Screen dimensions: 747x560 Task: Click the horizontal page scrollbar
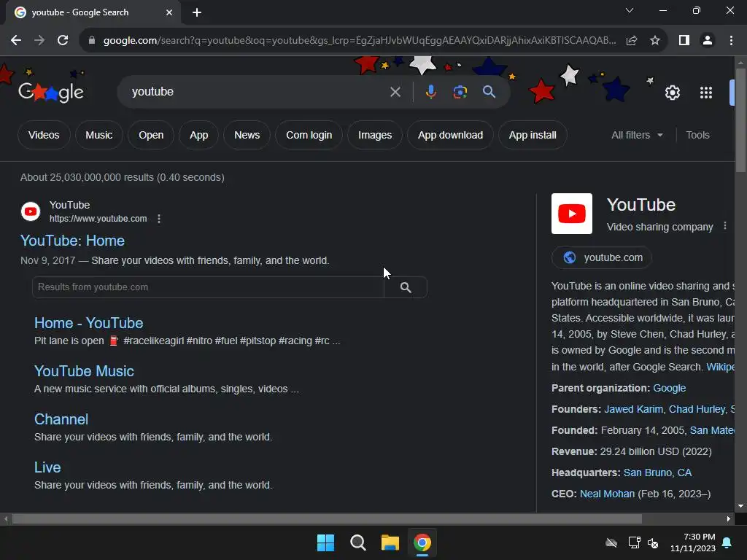(327, 518)
